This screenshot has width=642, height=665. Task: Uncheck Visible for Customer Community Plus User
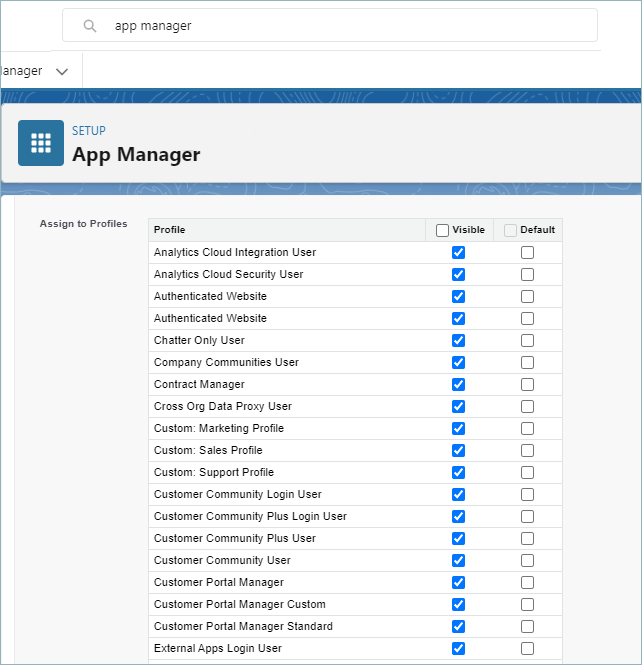coord(458,539)
